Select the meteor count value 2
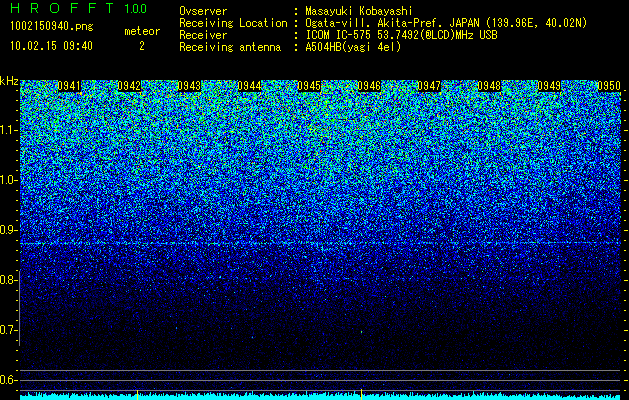Viewport: 629px width, 400px height. [142, 46]
